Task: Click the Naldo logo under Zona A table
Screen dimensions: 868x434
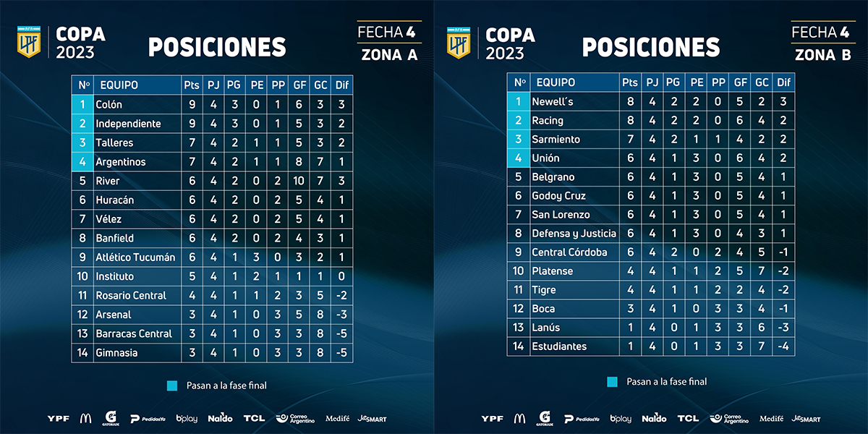Action: tap(220, 418)
